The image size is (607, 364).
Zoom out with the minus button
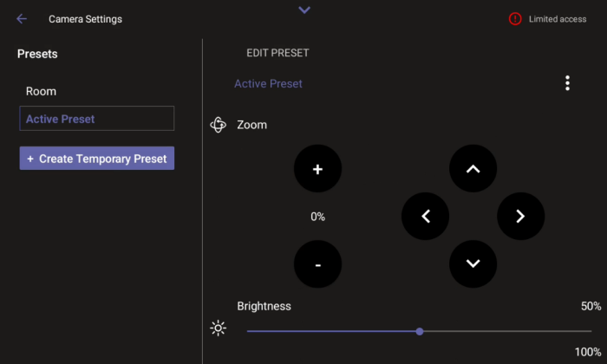coord(317,263)
